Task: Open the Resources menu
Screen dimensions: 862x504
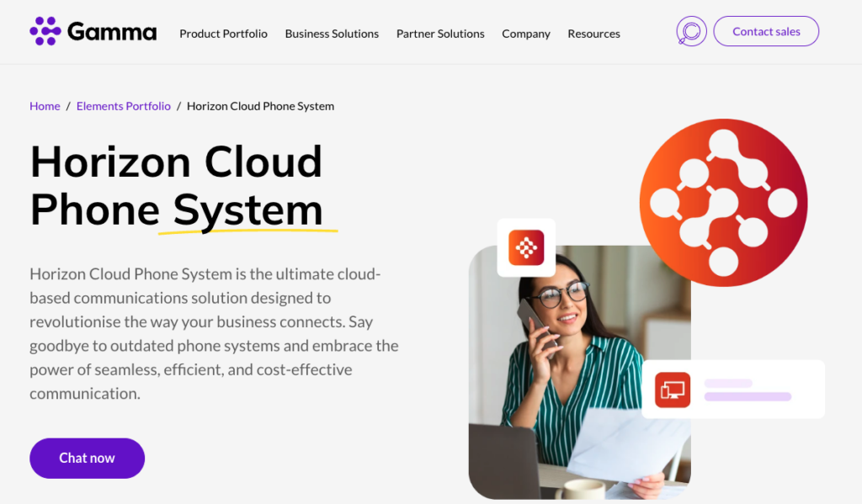Action: (593, 34)
